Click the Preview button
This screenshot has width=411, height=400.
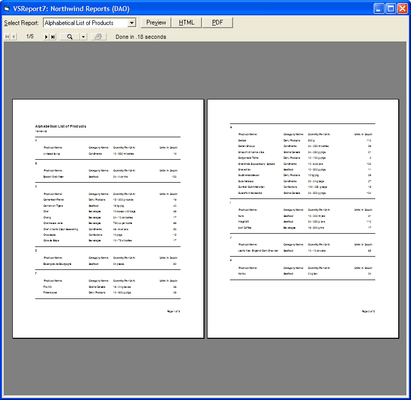click(x=156, y=23)
